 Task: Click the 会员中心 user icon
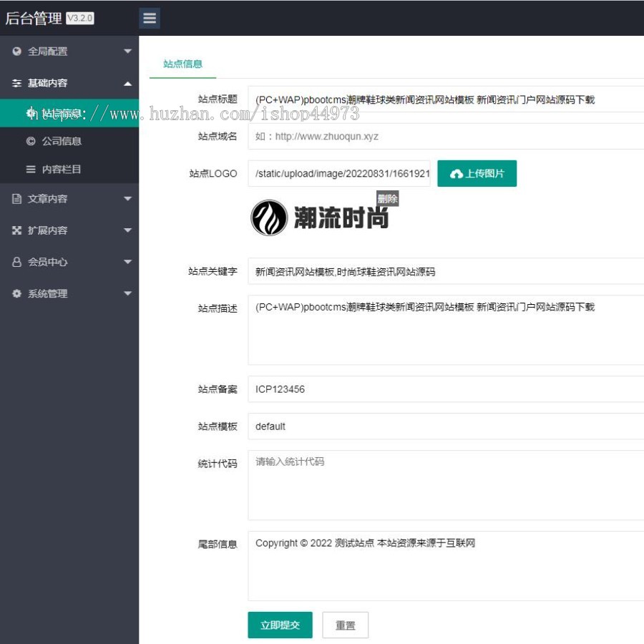tap(17, 262)
